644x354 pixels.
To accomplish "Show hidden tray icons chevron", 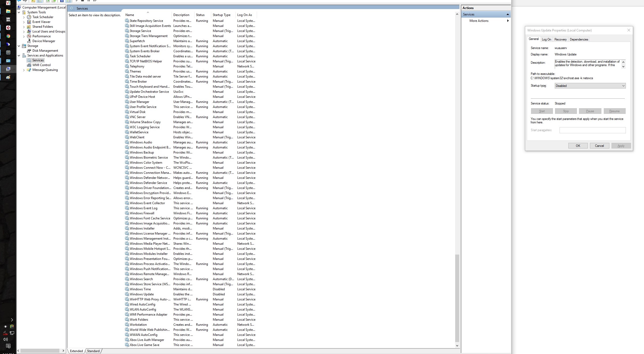I will (x=12, y=320).
